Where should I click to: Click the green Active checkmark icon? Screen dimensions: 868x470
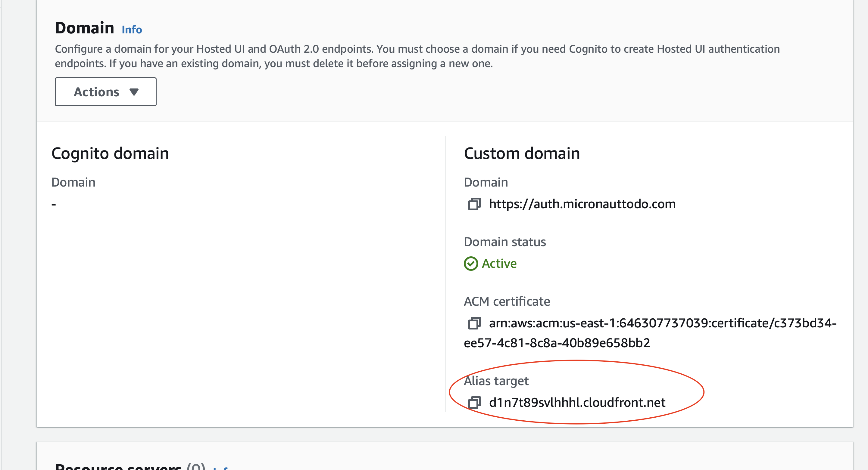(471, 264)
